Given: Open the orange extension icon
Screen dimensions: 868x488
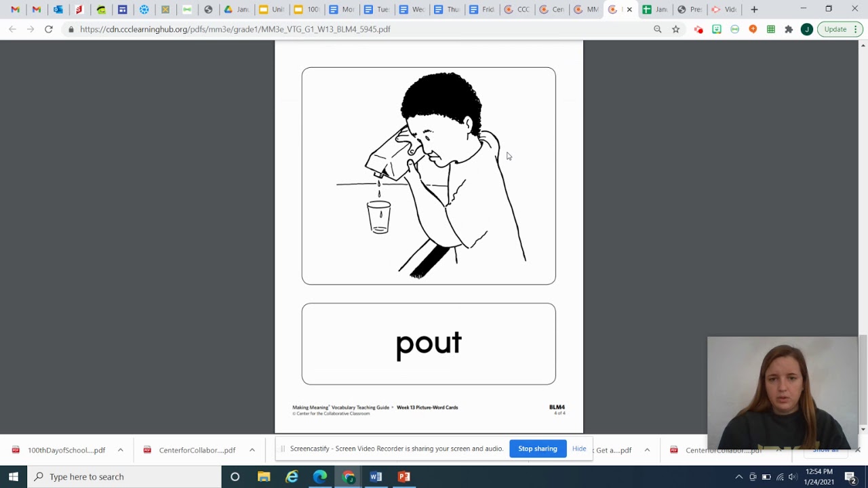Looking at the screenshot, I should [753, 29].
